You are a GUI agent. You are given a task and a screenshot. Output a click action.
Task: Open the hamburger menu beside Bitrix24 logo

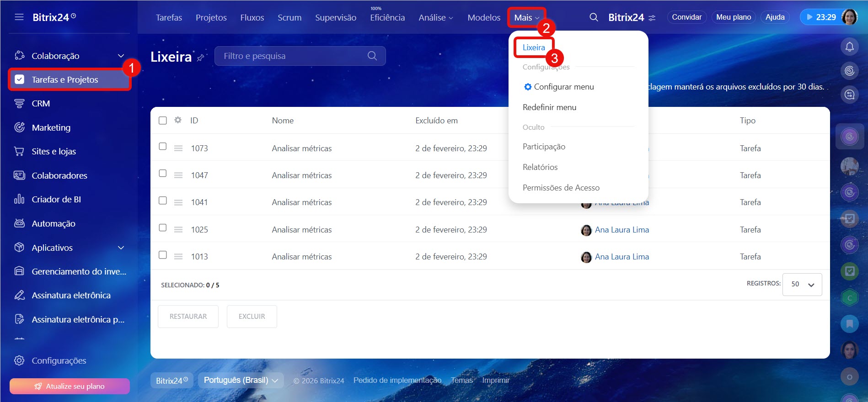19,17
